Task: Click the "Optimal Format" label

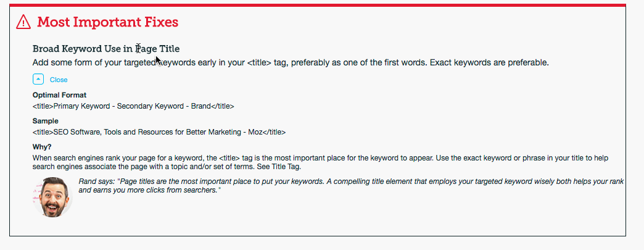Action: click(59, 95)
